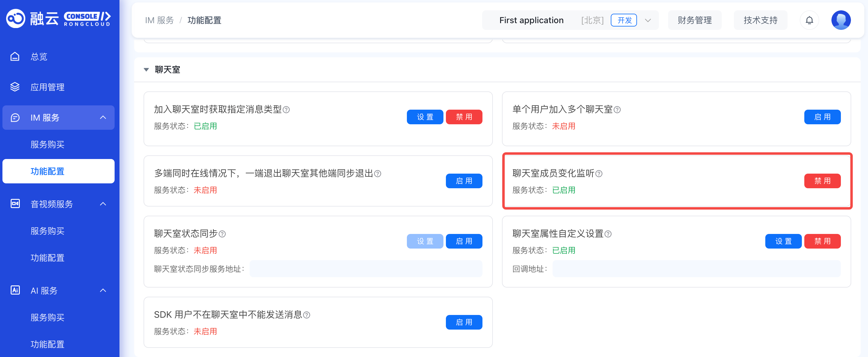Click help icon beside 聊天室状态同步
Screen dimensions: 868x357
222,234
